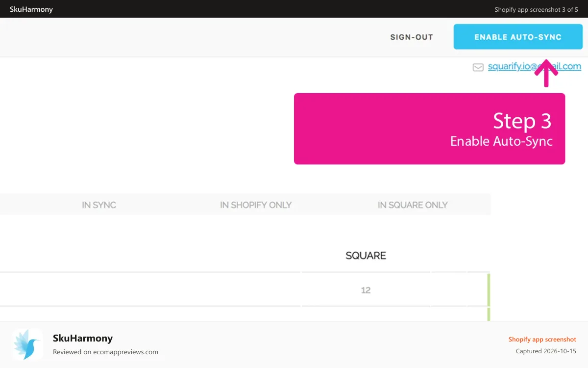Click the SkuHarmony name in top bar
Screen dimensions: 588x368
click(x=31, y=9)
